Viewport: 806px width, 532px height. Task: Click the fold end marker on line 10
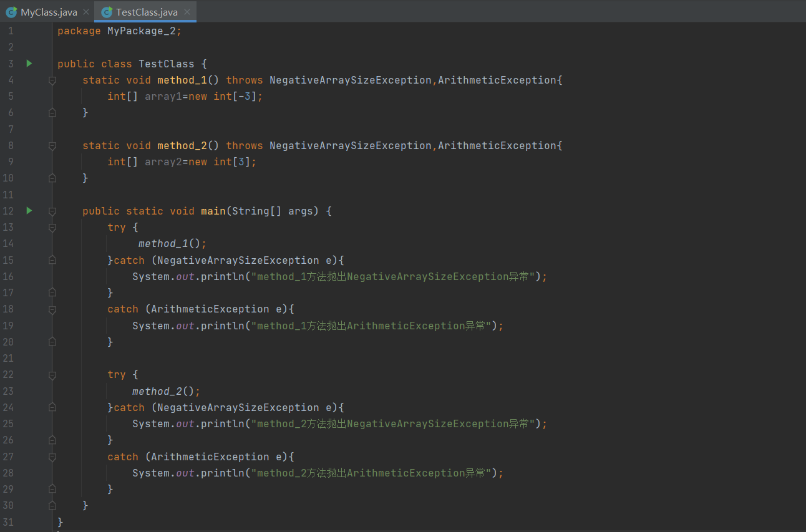52,178
